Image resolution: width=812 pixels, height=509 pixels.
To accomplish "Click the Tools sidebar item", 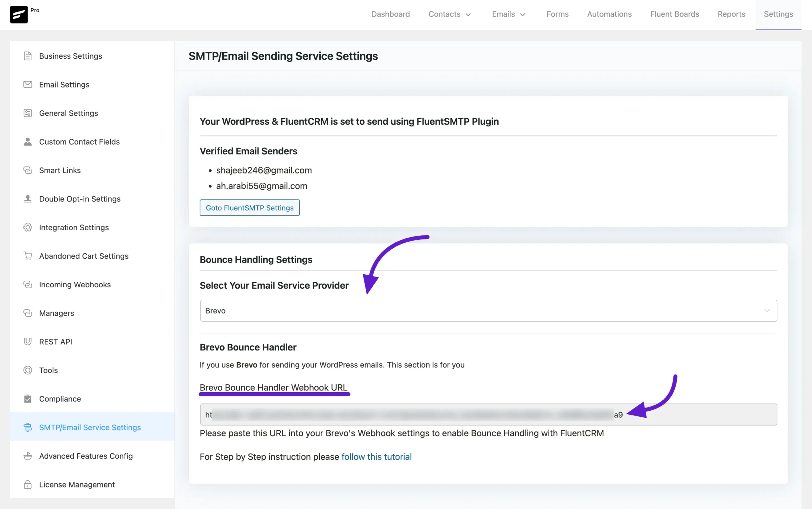I will [x=48, y=369].
